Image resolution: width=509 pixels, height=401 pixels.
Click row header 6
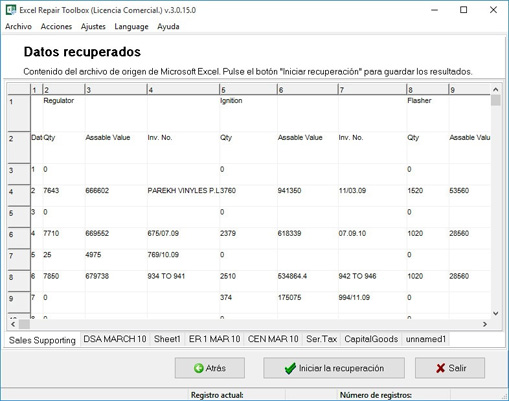(19, 238)
